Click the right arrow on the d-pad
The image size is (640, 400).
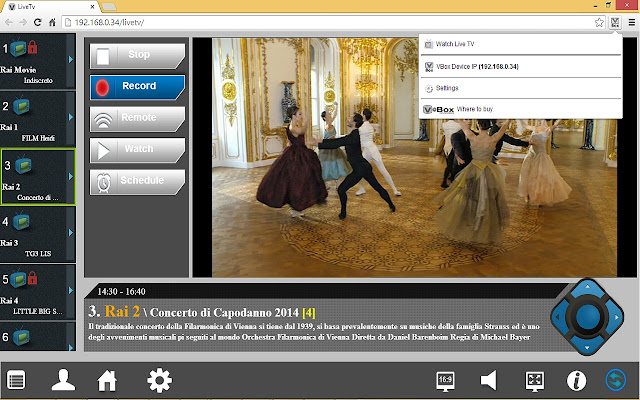point(617,317)
